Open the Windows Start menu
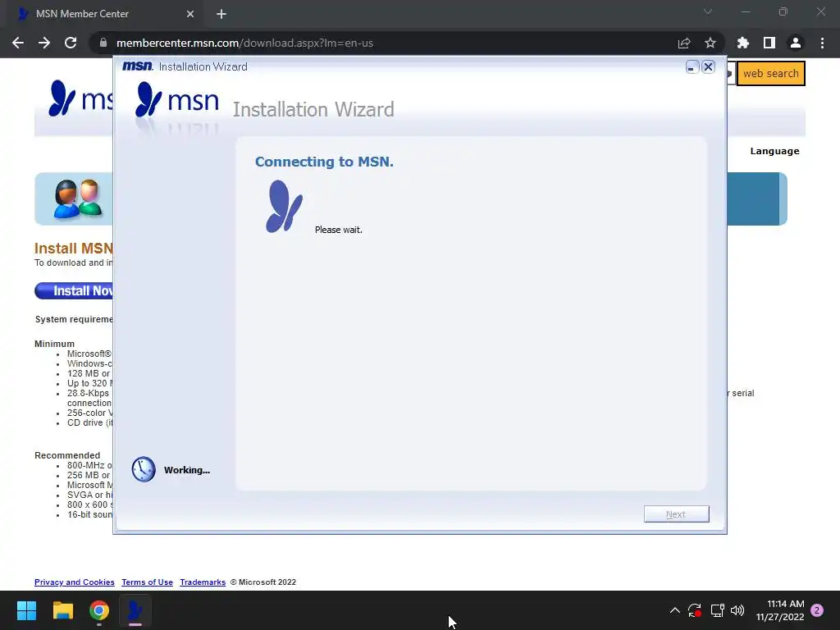Screen dimensions: 840x630 point(26,610)
